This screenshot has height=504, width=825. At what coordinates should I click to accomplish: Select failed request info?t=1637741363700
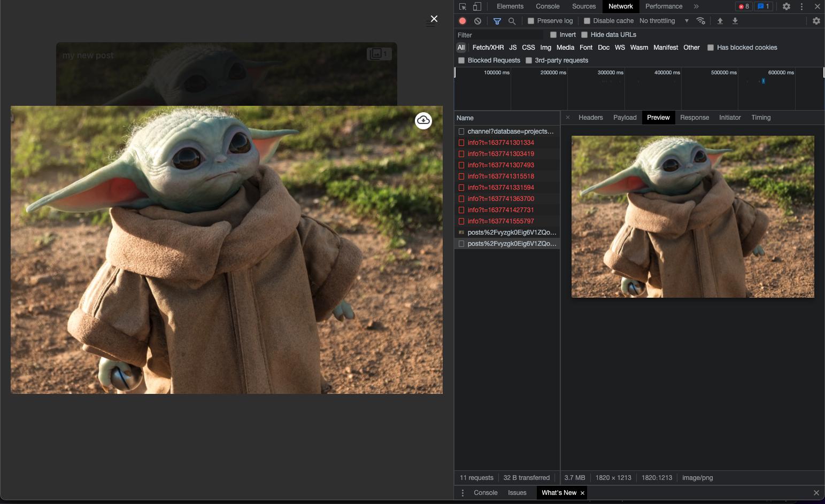tap(507, 199)
